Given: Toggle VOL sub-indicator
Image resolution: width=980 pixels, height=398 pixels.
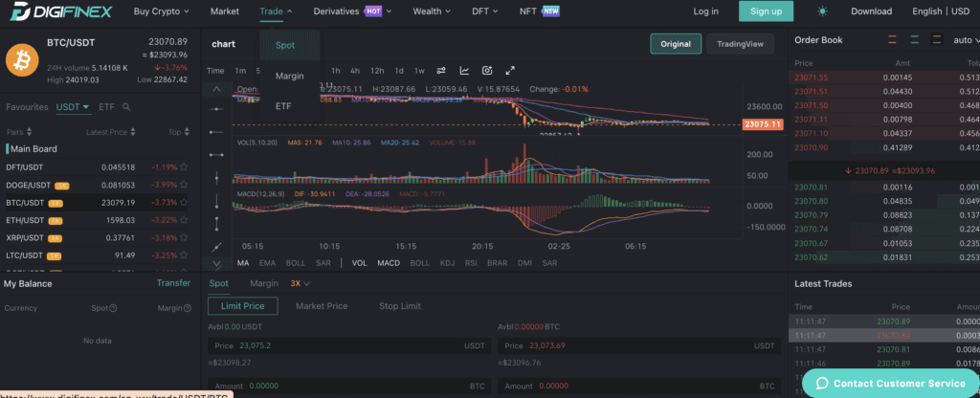Looking at the screenshot, I should 360,263.
